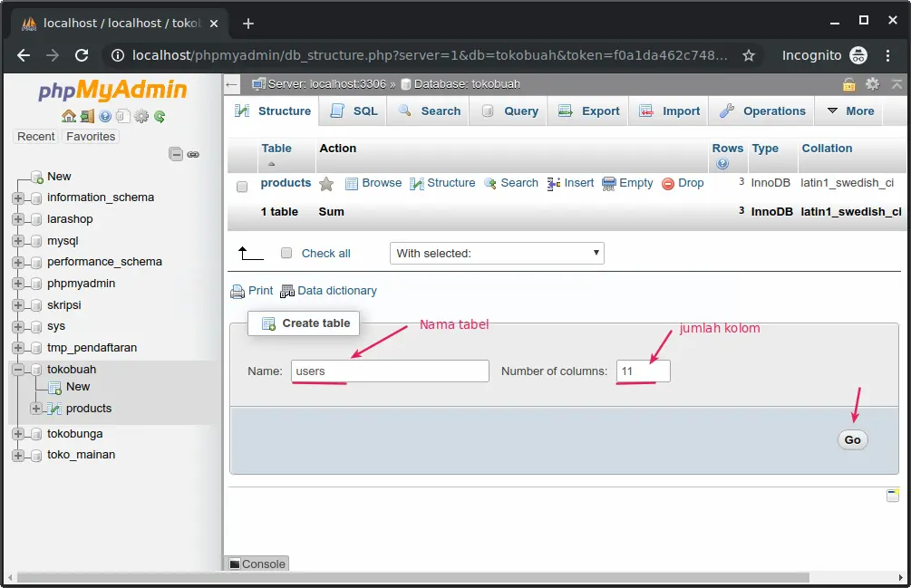This screenshot has height=588, width=911.
Task: Click the table Name input field
Action: tap(390, 371)
